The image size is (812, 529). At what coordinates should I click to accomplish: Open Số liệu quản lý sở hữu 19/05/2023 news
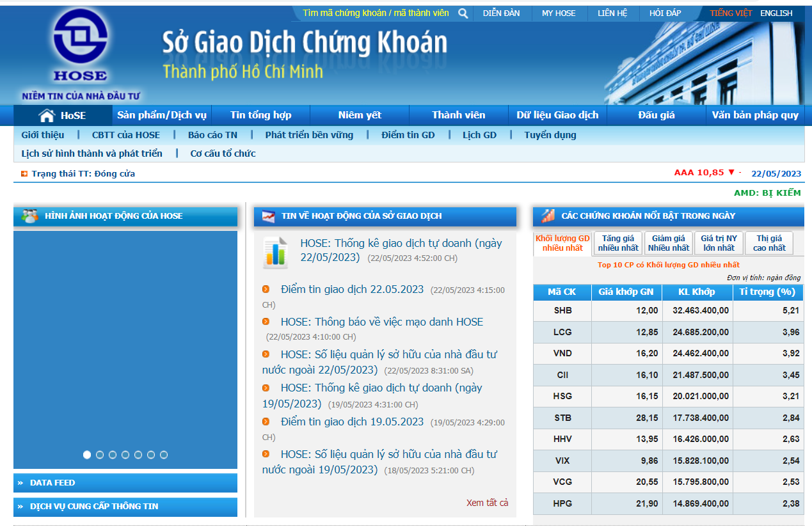point(379,462)
